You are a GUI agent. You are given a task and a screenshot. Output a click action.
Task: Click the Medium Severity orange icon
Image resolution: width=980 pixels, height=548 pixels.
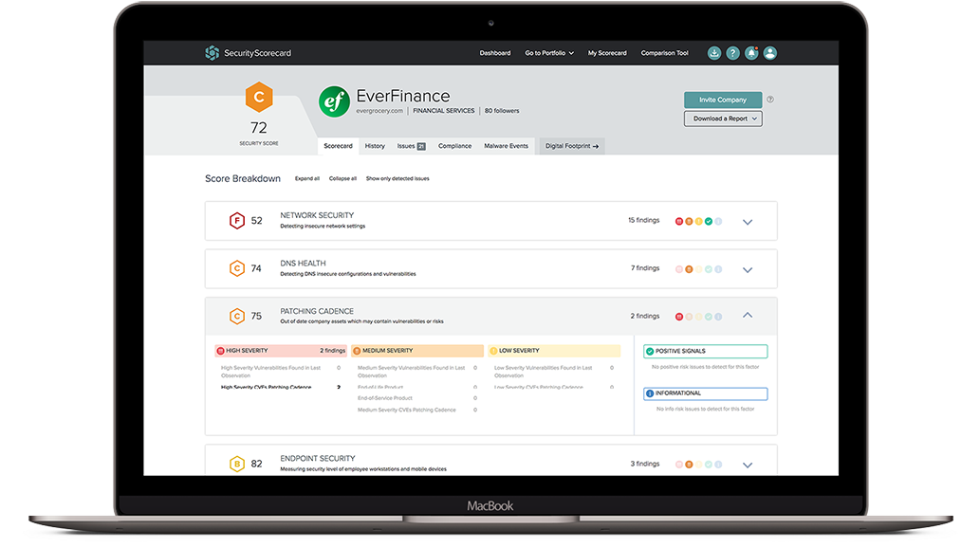tap(357, 351)
